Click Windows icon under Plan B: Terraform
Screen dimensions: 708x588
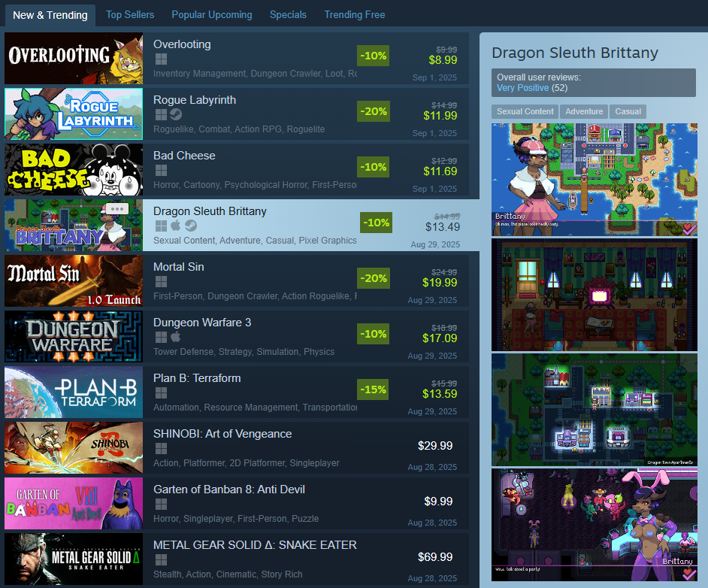(x=161, y=393)
